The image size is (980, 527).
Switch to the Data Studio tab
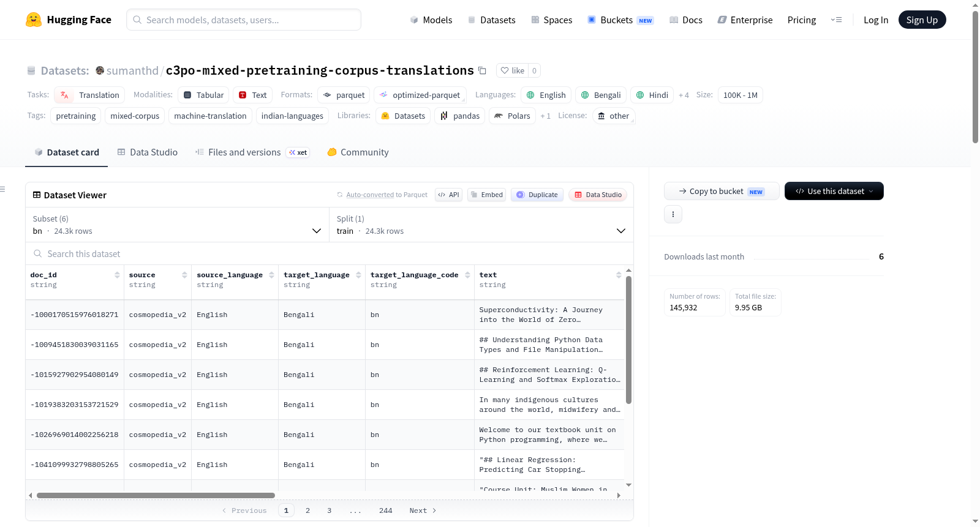pyautogui.click(x=148, y=152)
